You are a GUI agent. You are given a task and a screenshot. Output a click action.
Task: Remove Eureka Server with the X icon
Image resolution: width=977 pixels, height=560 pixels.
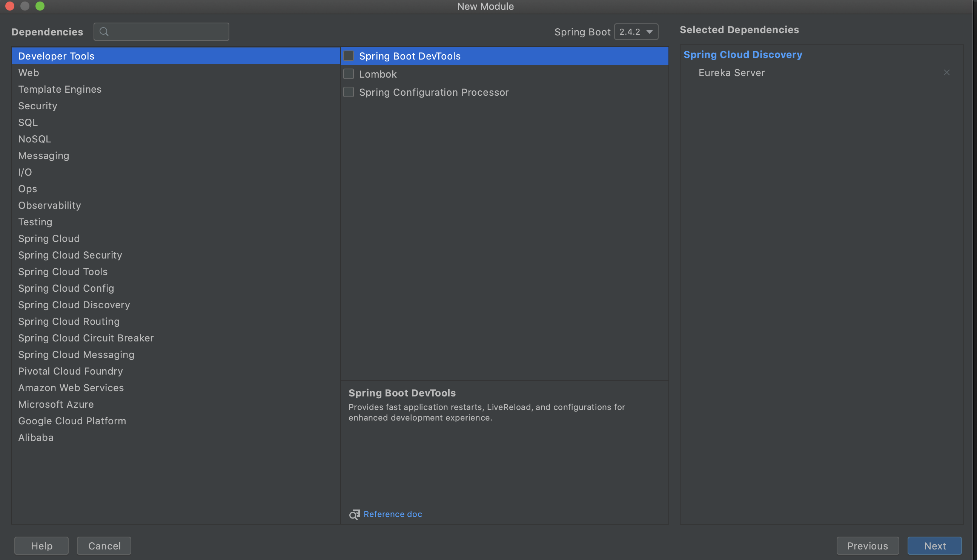coord(946,72)
